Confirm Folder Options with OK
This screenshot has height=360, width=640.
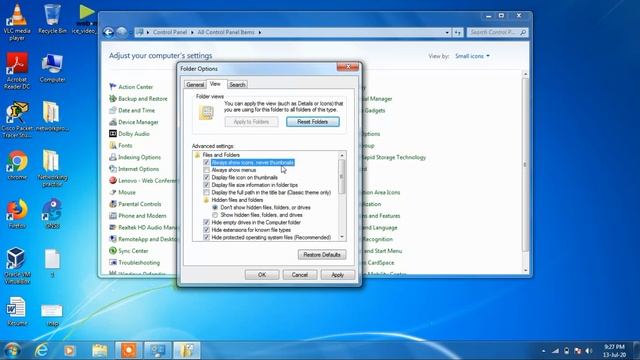point(262,275)
